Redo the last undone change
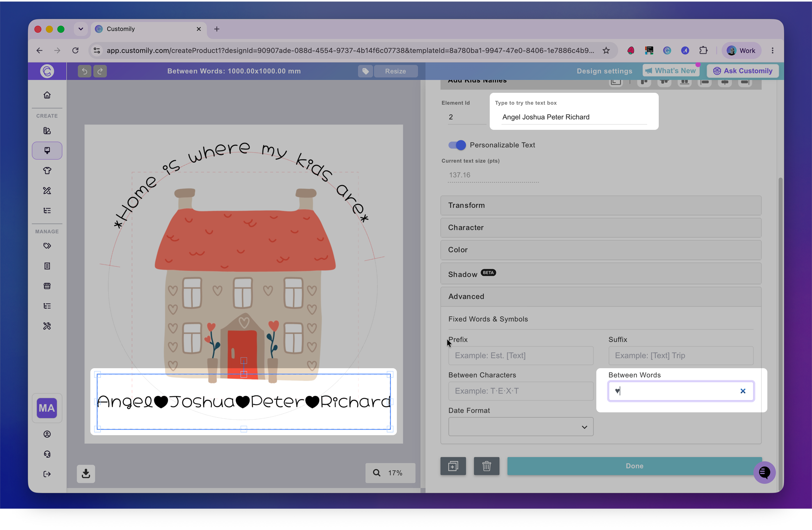The width and height of the screenshot is (812, 530). (x=100, y=71)
